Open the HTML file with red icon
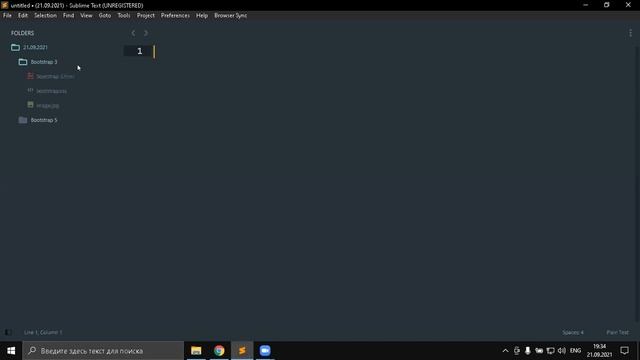640x360 pixels. [55, 76]
